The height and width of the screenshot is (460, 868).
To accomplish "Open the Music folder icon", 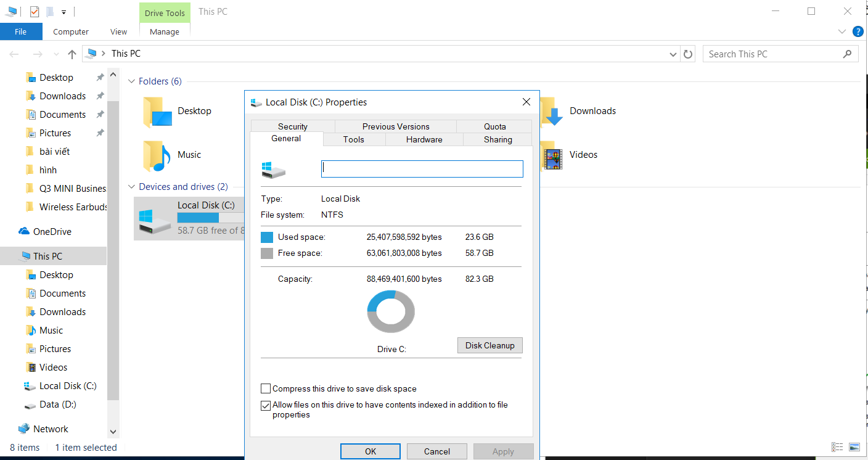I will (156, 155).
